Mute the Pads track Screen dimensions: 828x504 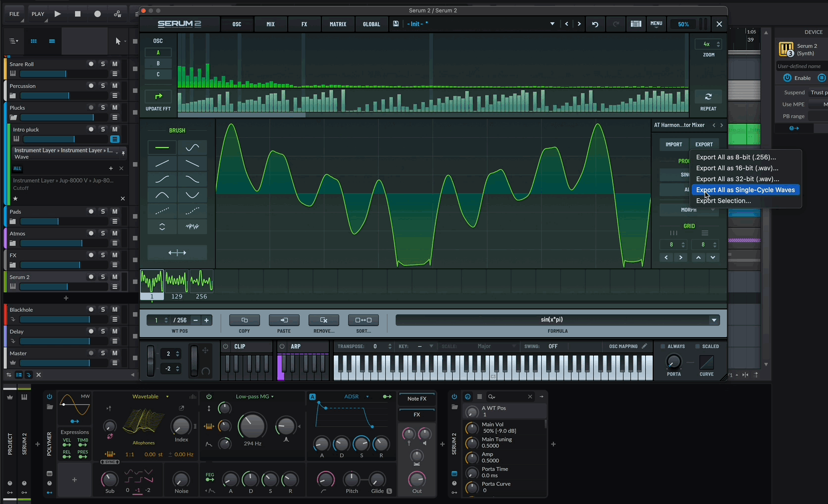click(x=115, y=211)
